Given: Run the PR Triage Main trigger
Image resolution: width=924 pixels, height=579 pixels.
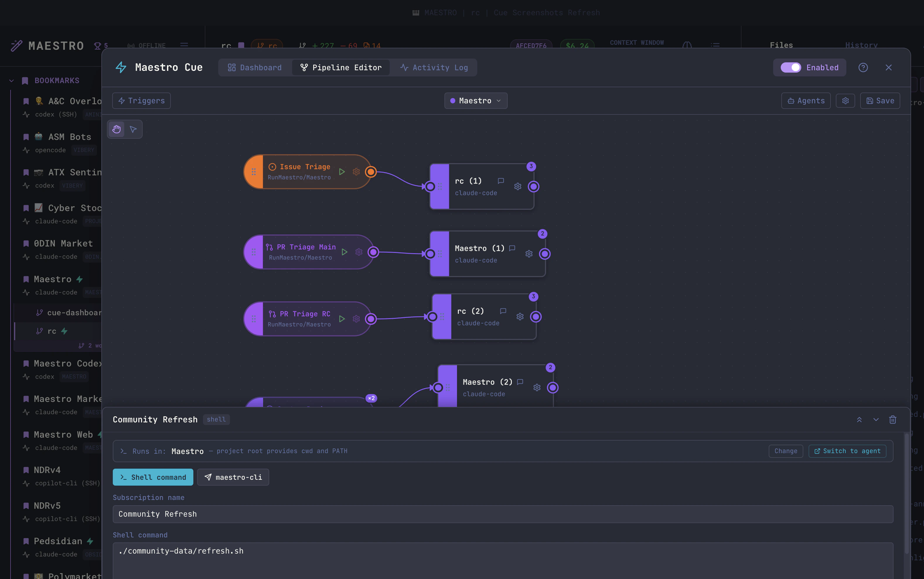Looking at the screenshot, I should [345, 252].
